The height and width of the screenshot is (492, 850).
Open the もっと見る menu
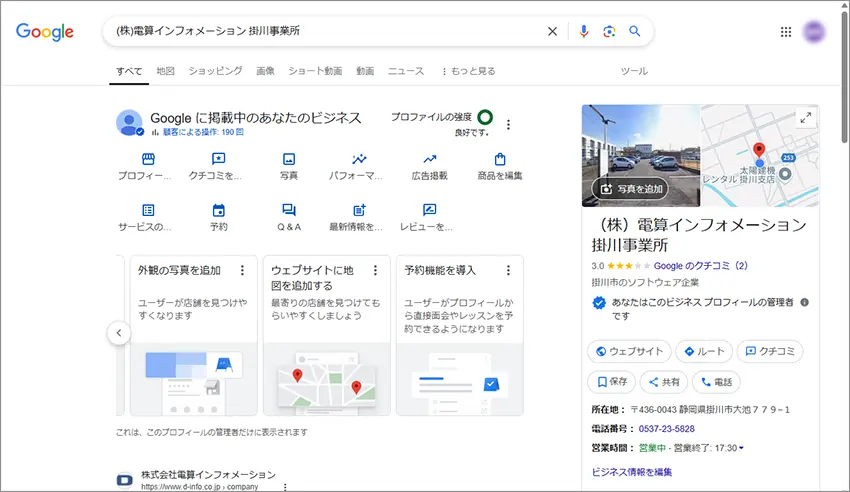coord(468,71)
